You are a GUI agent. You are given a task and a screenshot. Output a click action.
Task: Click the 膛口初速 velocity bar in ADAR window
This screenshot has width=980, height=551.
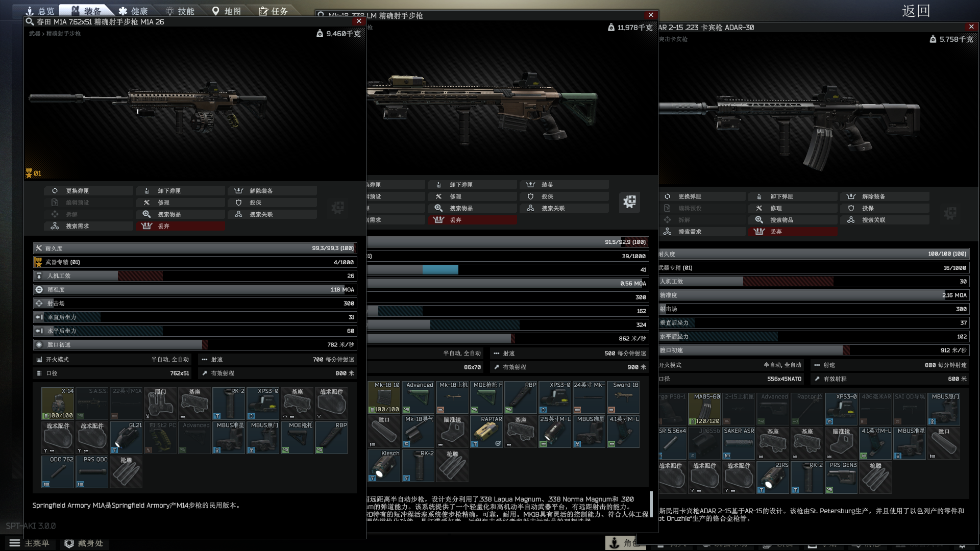[x=814, y=350]
